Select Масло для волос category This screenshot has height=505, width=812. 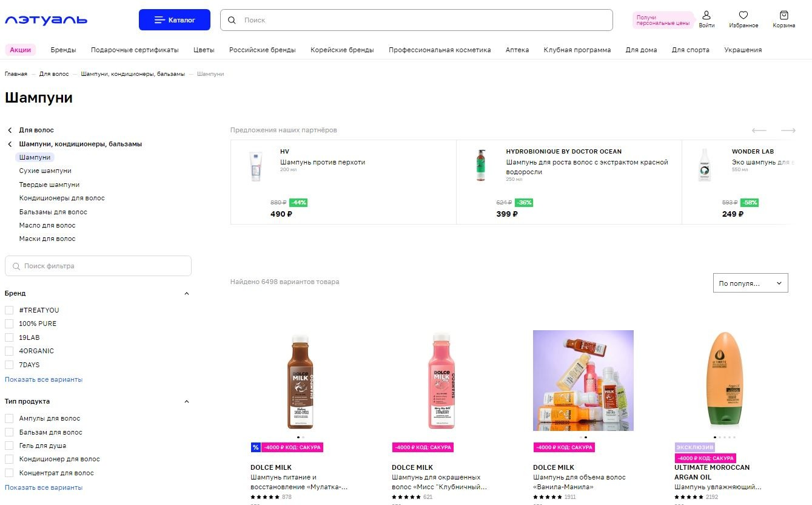(x=47, y=225)
